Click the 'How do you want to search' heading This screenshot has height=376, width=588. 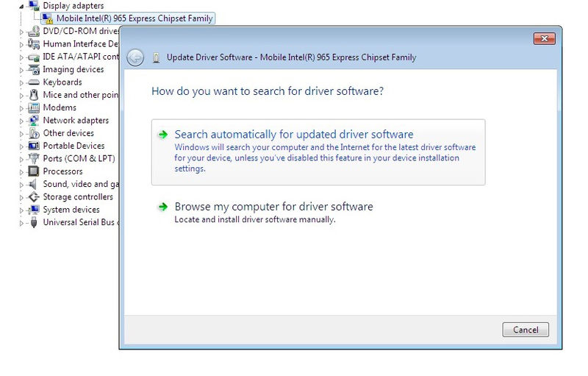click(x=268, y=91)
